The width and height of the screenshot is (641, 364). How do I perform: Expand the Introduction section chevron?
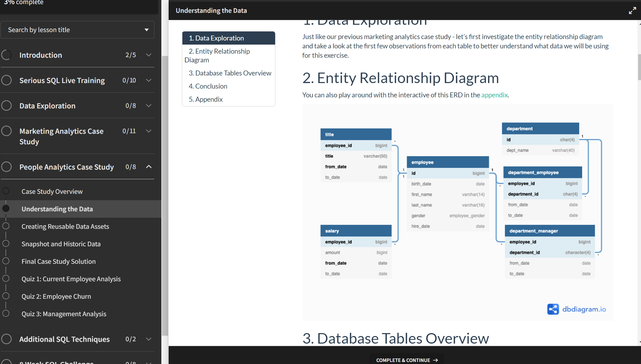pos(149,55)
